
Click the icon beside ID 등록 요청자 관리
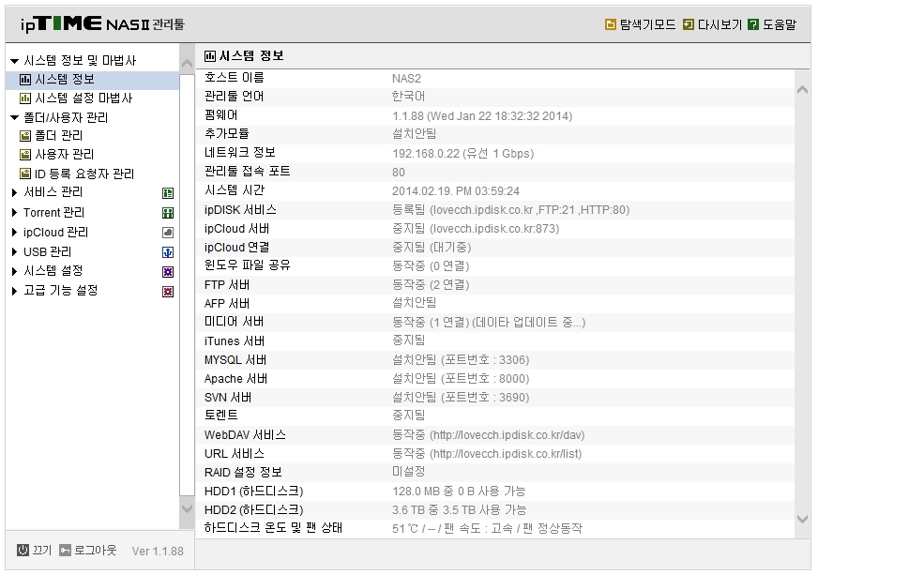pyautogui.click(x=24, y=174)
